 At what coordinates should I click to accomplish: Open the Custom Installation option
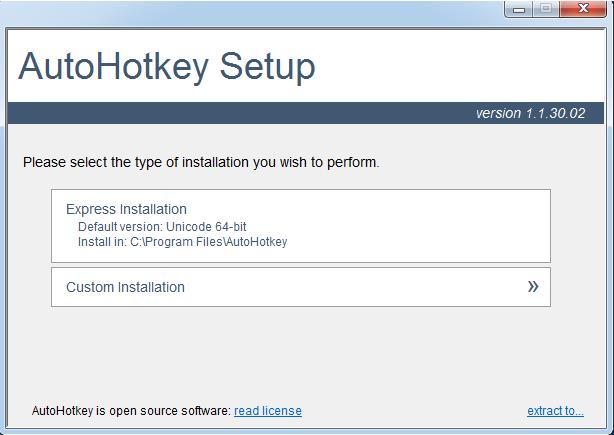click(x=301, y=287)
